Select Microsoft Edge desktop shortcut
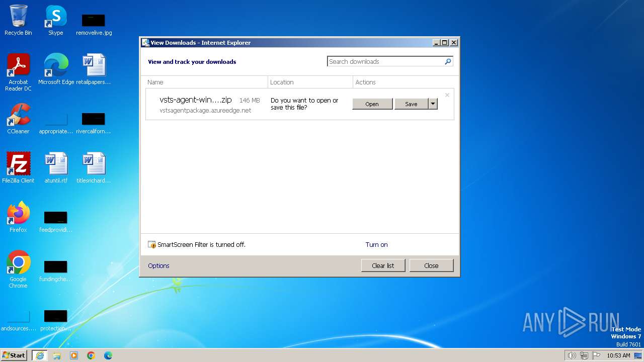The height and width of the screenshot is (362, 644). coord(56,69)
